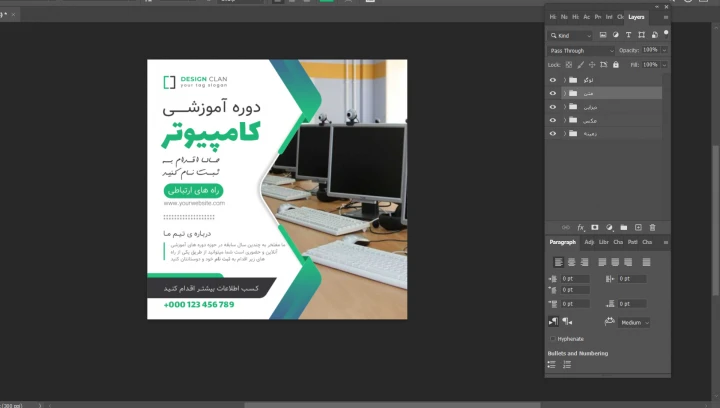Expand the second layer group folder
Image resolution: width=720 pixels, height=408 pixels.
pos(564,93)
